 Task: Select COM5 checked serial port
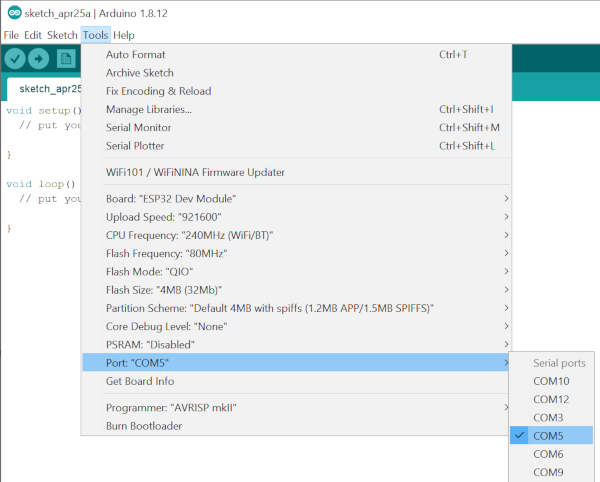551,435
